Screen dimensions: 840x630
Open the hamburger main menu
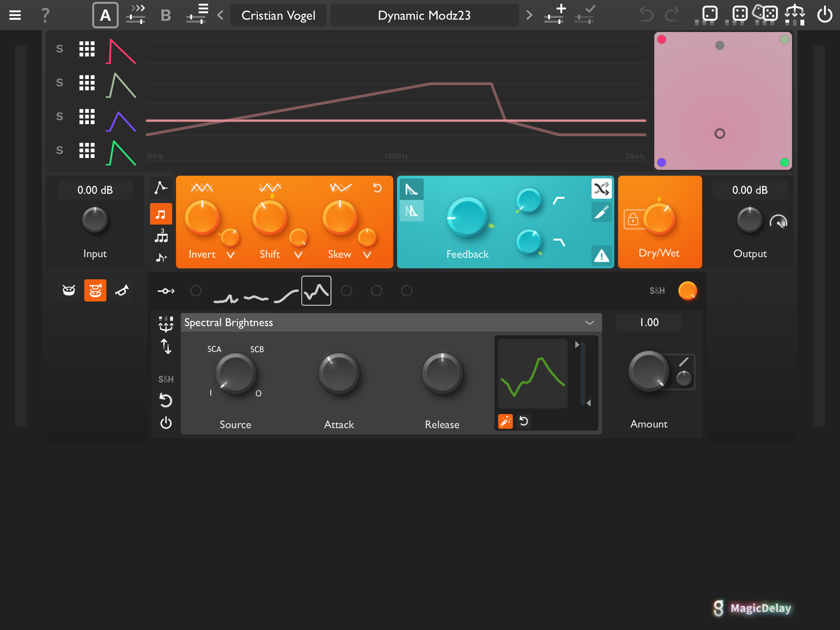[x=15, y=15]
